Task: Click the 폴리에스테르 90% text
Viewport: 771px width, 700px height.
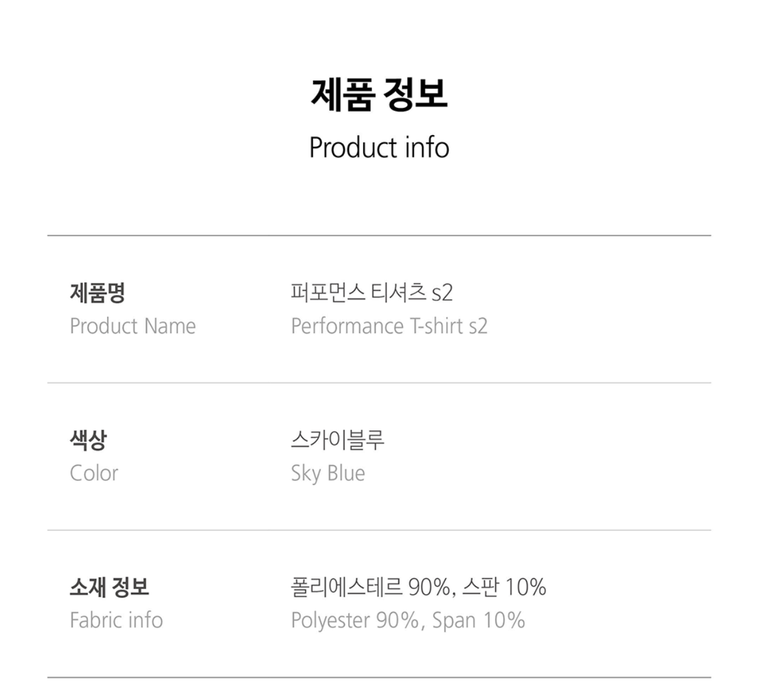Action: 370,587
